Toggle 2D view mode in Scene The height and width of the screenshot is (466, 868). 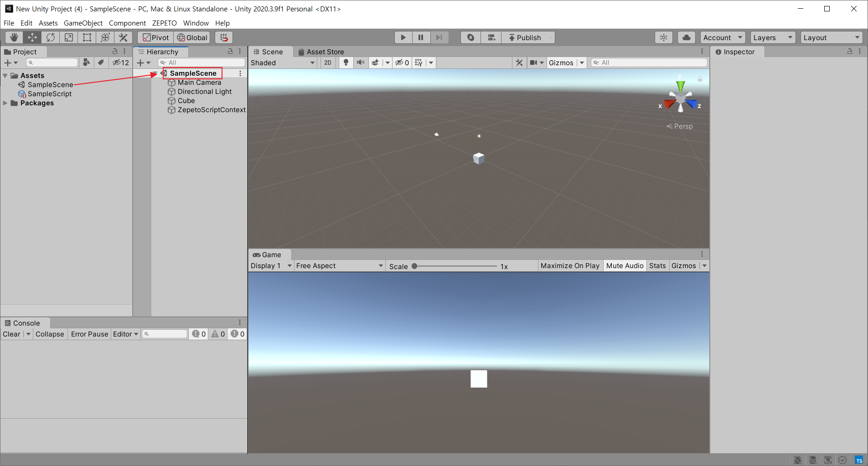(x=328, y=62)
